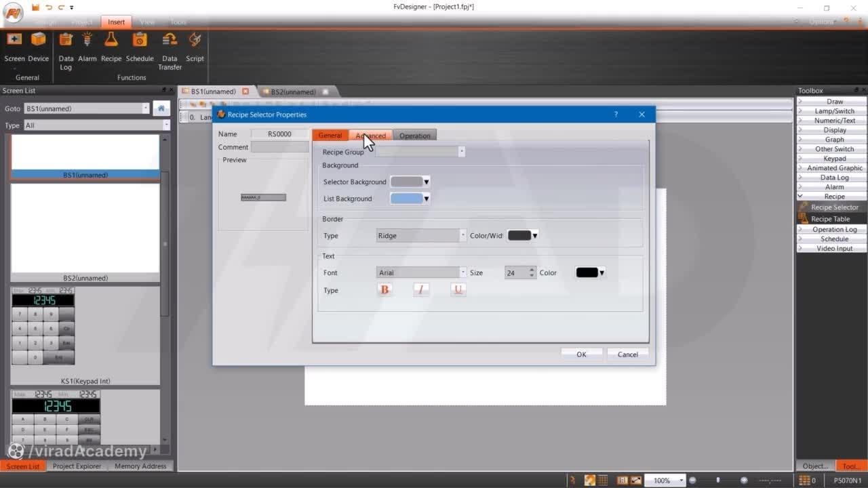Image resolution: width=868 pixels, height=488 pixels.
Task: Open the border Type dropdown showing Ridge
Action: pos(421,236)
